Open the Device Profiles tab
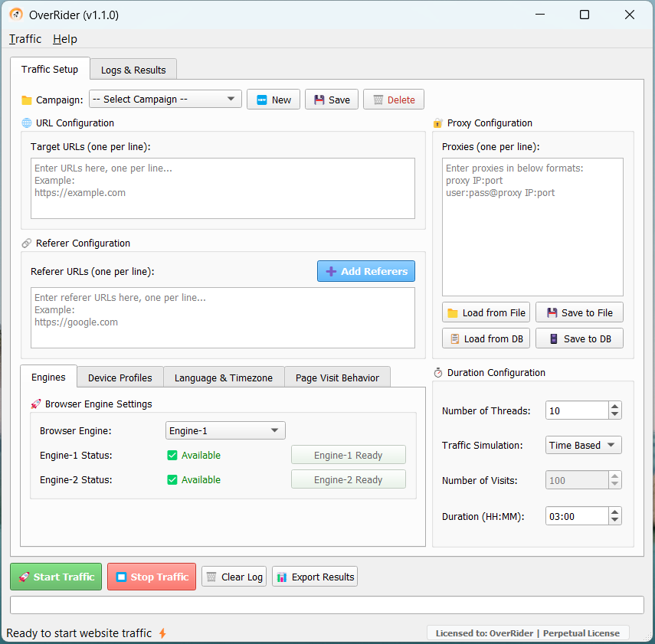 pyautogui.click(x=120, y=377)
